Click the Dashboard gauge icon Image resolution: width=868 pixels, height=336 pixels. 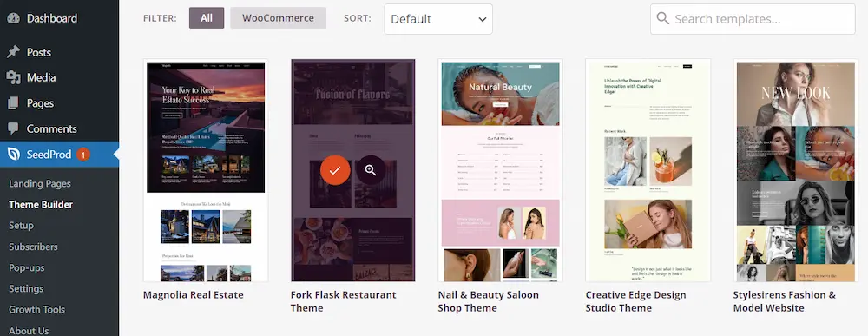pos(13,18)
